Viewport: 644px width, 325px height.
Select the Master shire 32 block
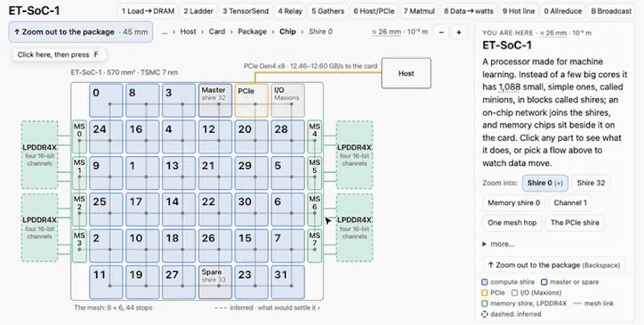click(215, 101)
